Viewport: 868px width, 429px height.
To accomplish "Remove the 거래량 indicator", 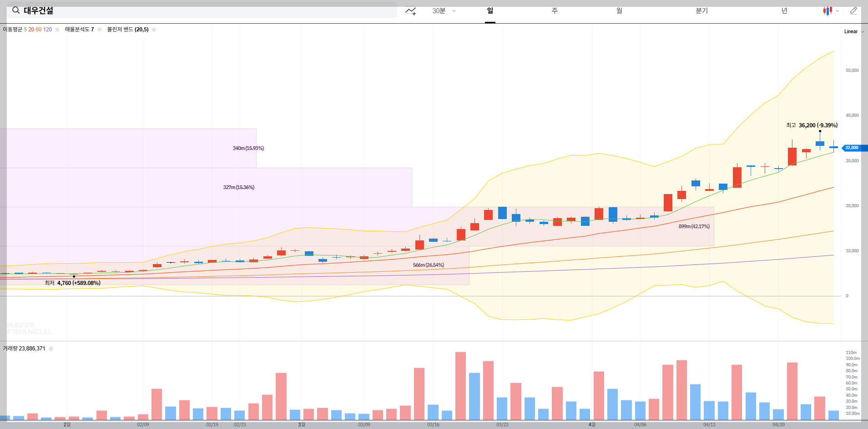I will point(51,349).
